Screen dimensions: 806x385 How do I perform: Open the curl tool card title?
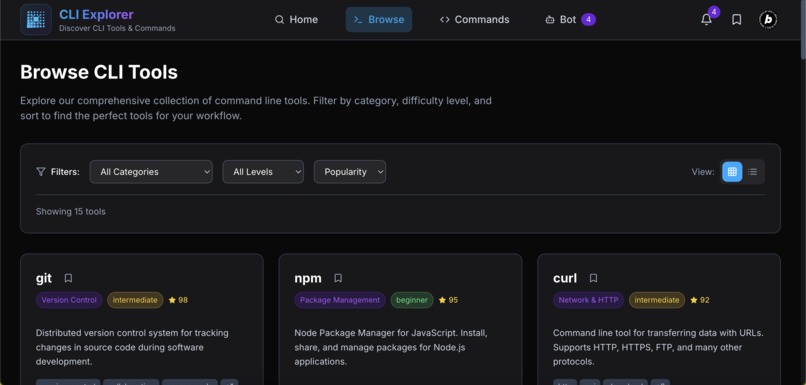pyautogui.click(x=565, y=278)
